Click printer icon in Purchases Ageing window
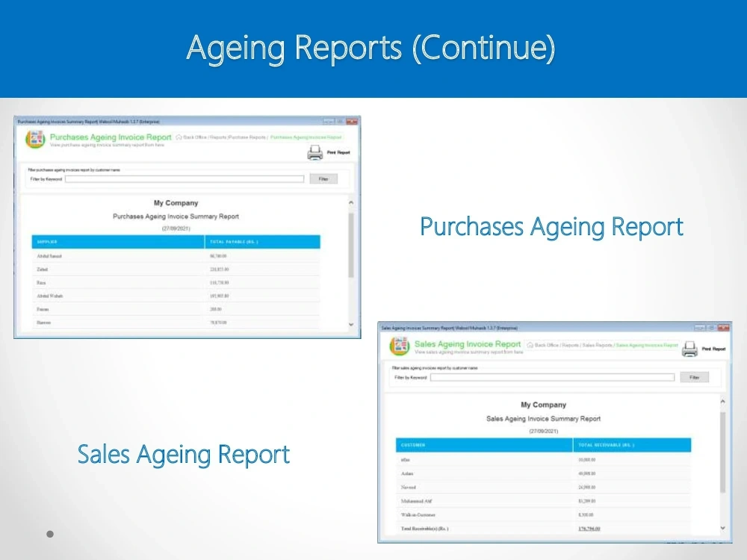Viewport: 747px width, 560px height. 315,152
